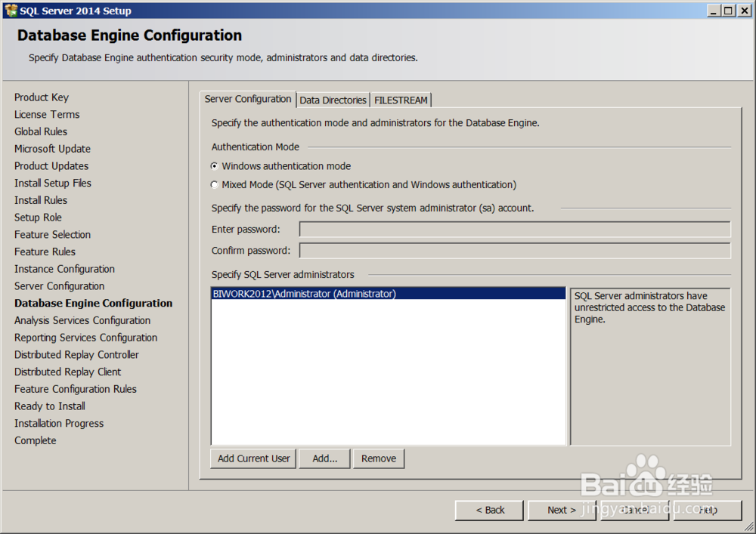Screen dimensions: 756x534
Task: Click Feature Configuration Rules step
Action: pyautogui.click(x=75, y=389)
